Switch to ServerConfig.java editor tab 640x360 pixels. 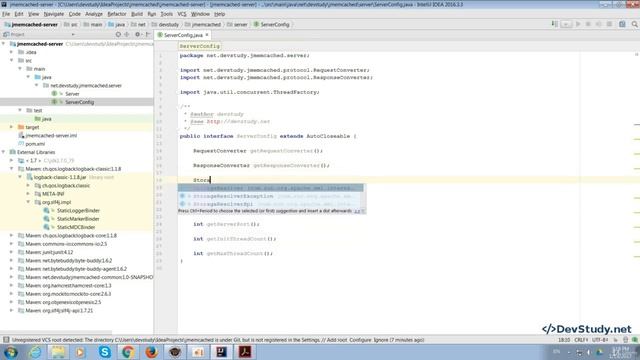point(183,35)
